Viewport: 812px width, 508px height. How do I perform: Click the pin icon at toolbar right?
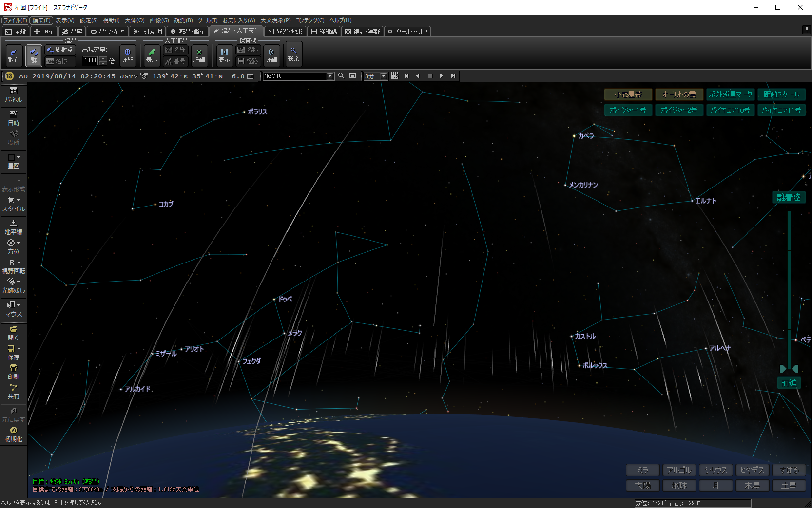click(x=806, y=30)
